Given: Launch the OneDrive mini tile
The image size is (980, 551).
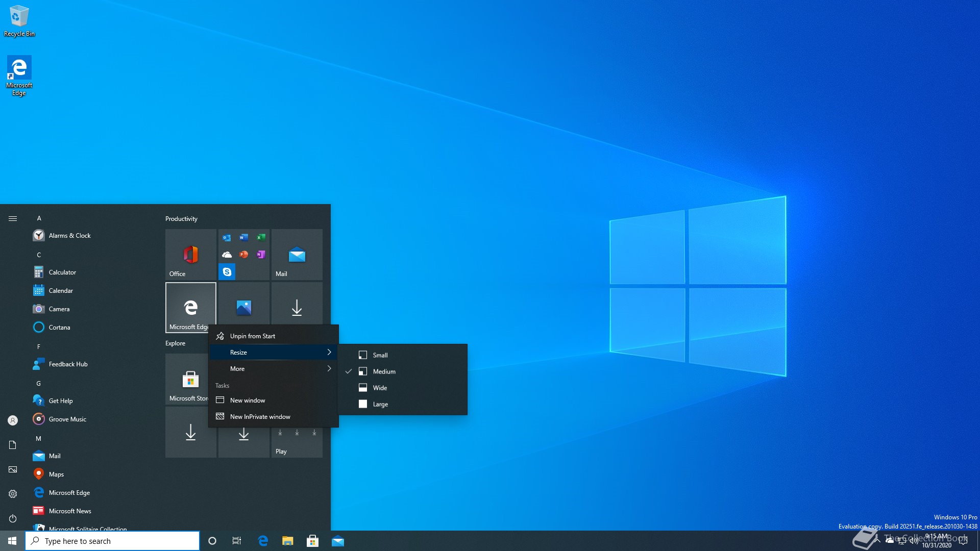Looking at the screenshot, I should point(227,255).
